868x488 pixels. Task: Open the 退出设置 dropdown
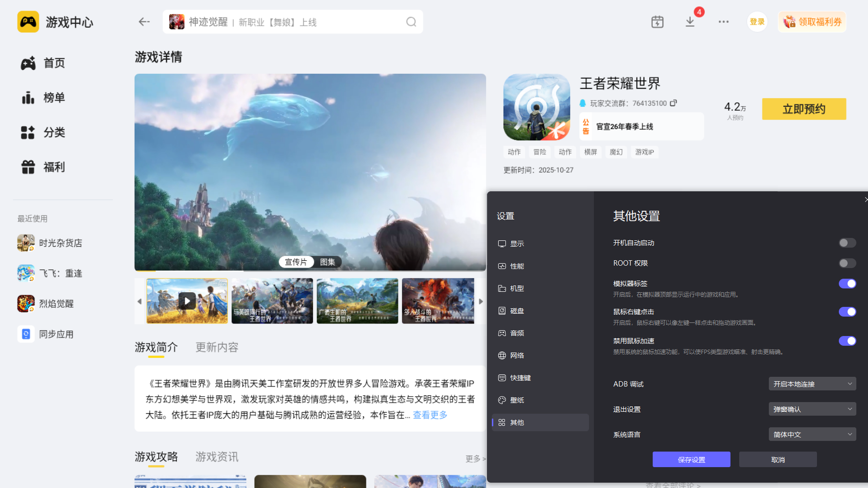[x=812, y=409]
